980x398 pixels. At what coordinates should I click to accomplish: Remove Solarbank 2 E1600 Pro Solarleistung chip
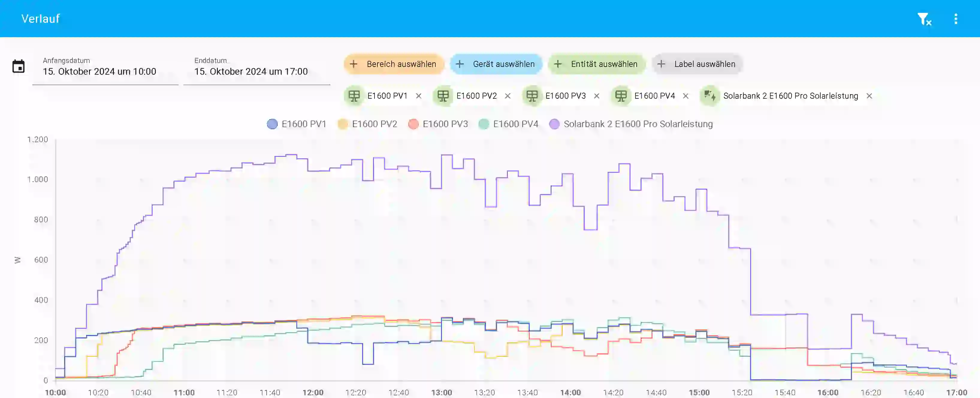tap(869, 96)
